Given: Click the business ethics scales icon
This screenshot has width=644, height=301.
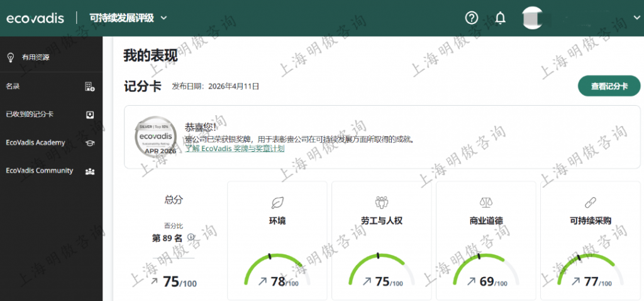Looking at the screenshot, I should (x=485, y=202).
